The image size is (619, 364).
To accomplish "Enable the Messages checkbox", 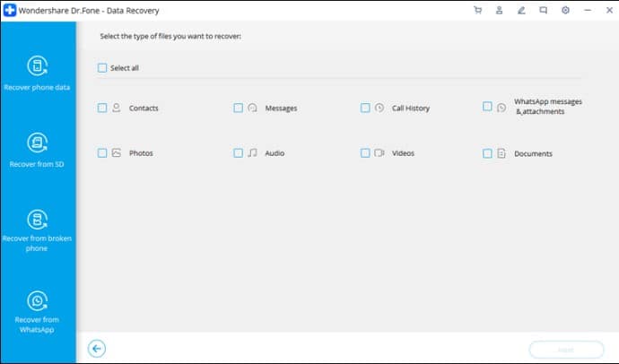I will (238, 108).
